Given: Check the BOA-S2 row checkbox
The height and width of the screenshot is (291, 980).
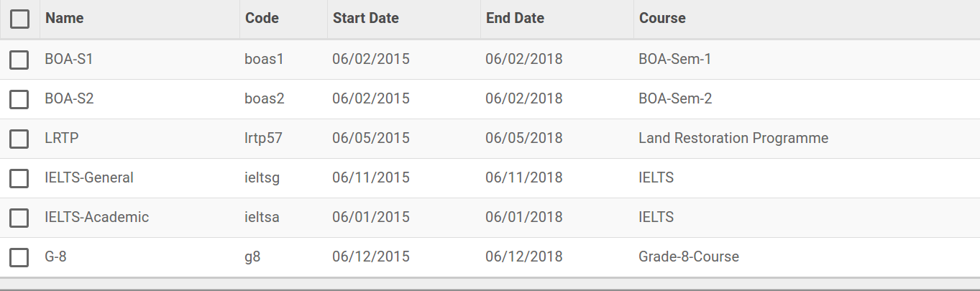Looking at the screenshot, I should [x=19, y=99].
